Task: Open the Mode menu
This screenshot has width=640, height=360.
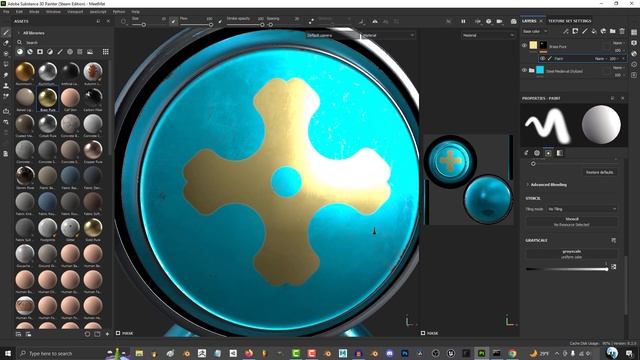Action: 34,12
